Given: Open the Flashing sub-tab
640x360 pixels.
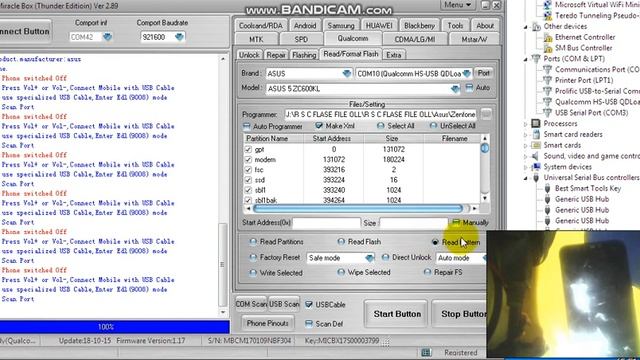Looking at the screenshot, I should (x=304, y=55).
